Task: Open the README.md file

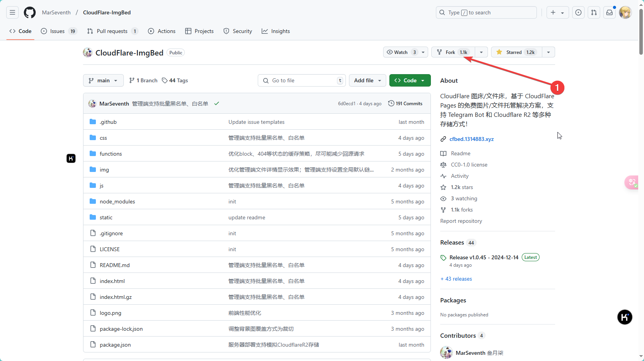Action: point(115,265)
